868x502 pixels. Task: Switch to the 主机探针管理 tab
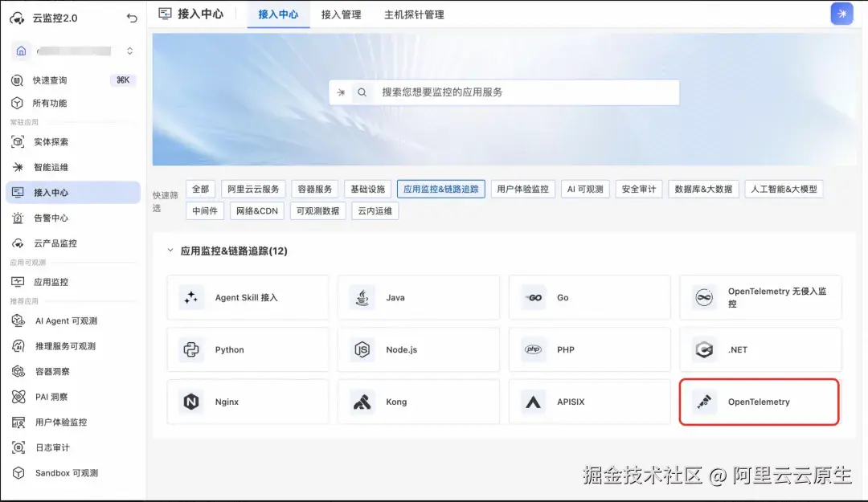[414, 15]
